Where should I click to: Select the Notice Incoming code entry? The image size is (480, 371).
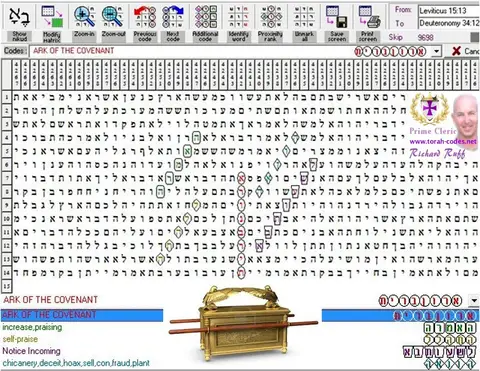32,351
